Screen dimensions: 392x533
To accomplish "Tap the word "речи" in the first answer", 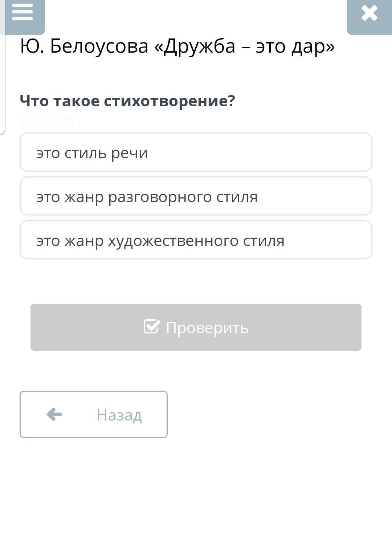I will click(x=130, y=153).
